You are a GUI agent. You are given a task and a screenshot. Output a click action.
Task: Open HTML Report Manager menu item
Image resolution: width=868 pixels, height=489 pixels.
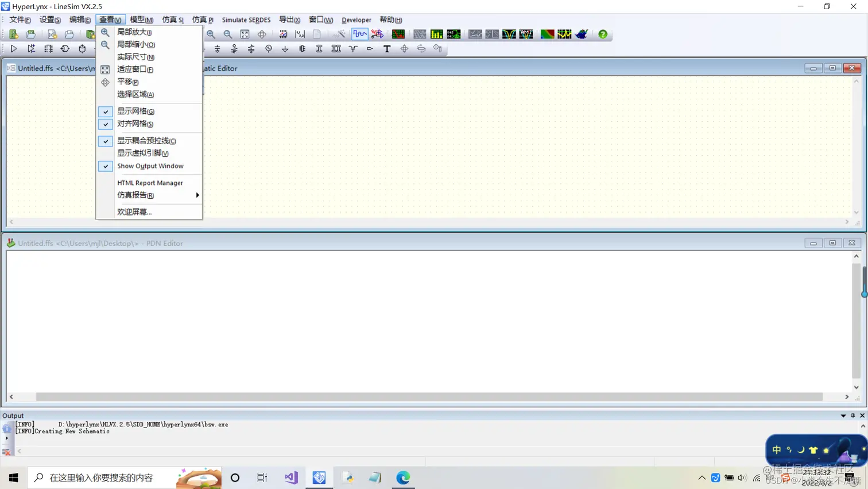pyautogui.click(x=149, y=183)
